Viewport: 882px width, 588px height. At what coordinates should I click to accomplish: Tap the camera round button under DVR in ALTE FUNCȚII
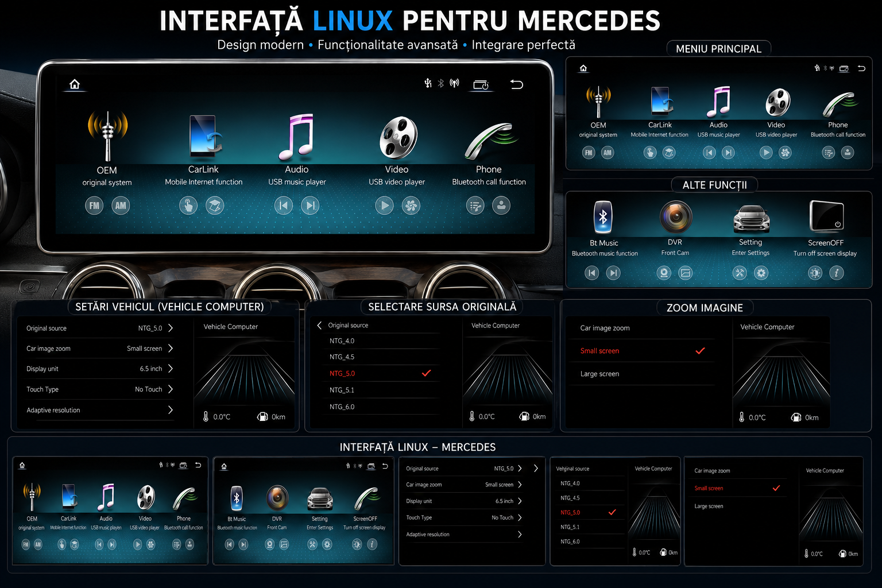pyautogui.click(x=664, y=273)
